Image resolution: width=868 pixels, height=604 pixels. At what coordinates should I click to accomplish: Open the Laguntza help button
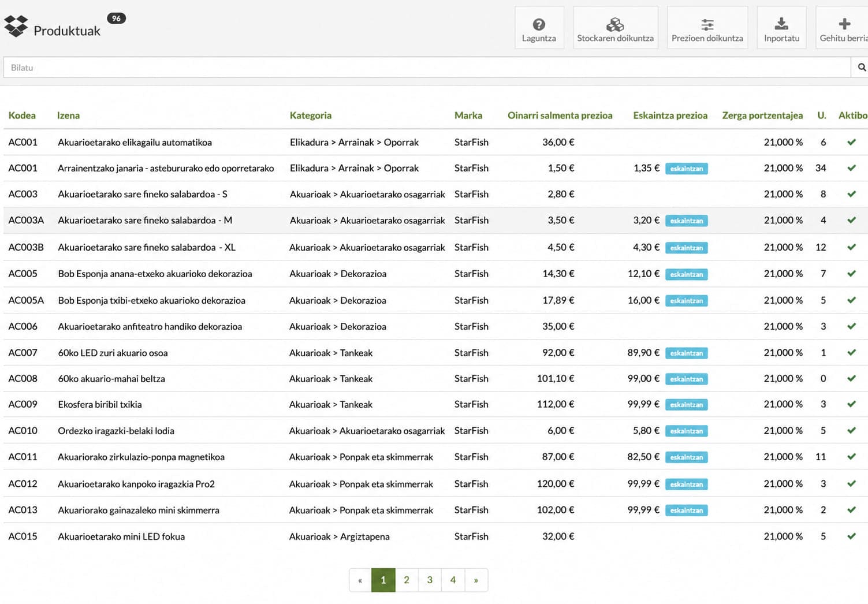click(x=539, y=27)
